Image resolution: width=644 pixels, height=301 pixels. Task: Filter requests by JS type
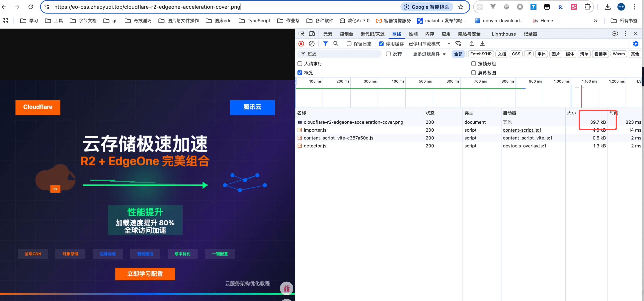(529, 54)
